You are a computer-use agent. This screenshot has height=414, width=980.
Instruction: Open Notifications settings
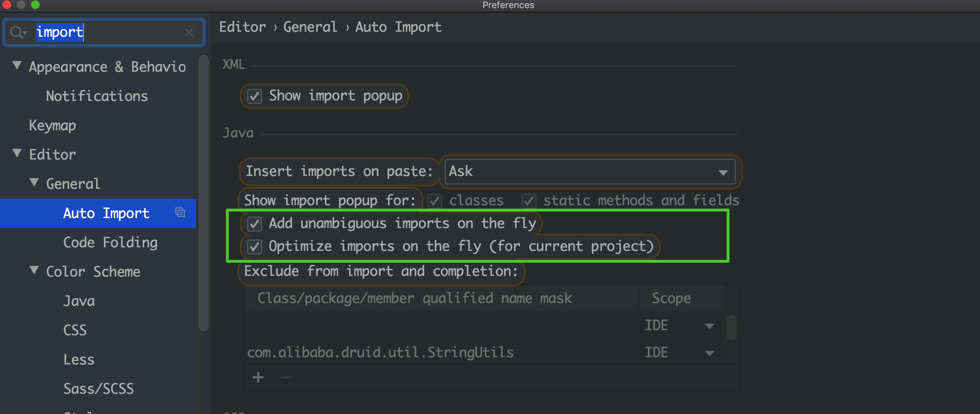coord(97,96)
